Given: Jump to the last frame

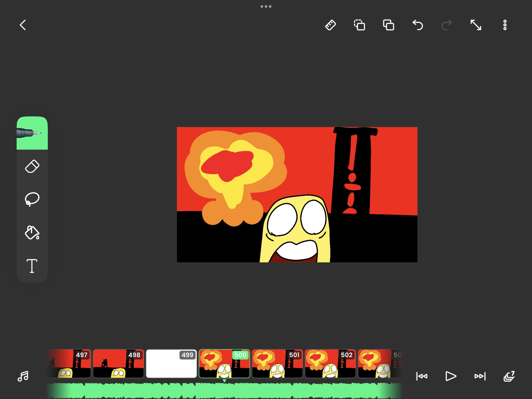Looking at the screenshot, I should coord(480,376).
